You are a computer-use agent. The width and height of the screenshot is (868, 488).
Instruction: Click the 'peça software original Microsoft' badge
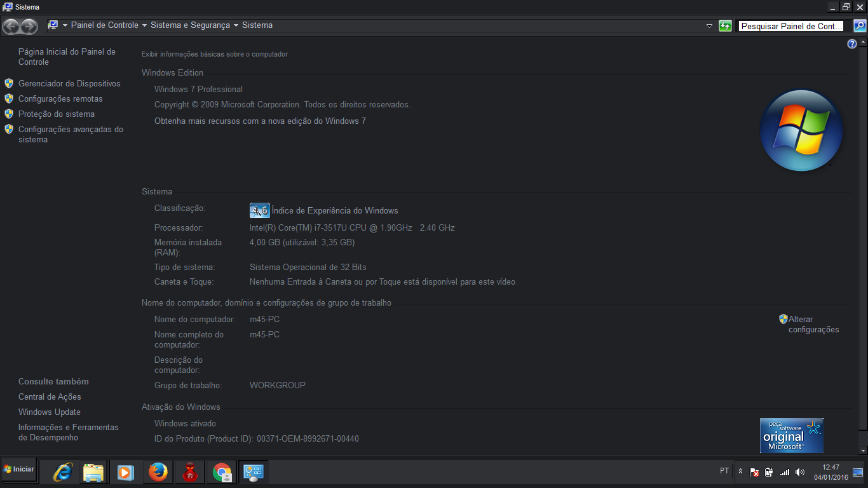(792, 435)
